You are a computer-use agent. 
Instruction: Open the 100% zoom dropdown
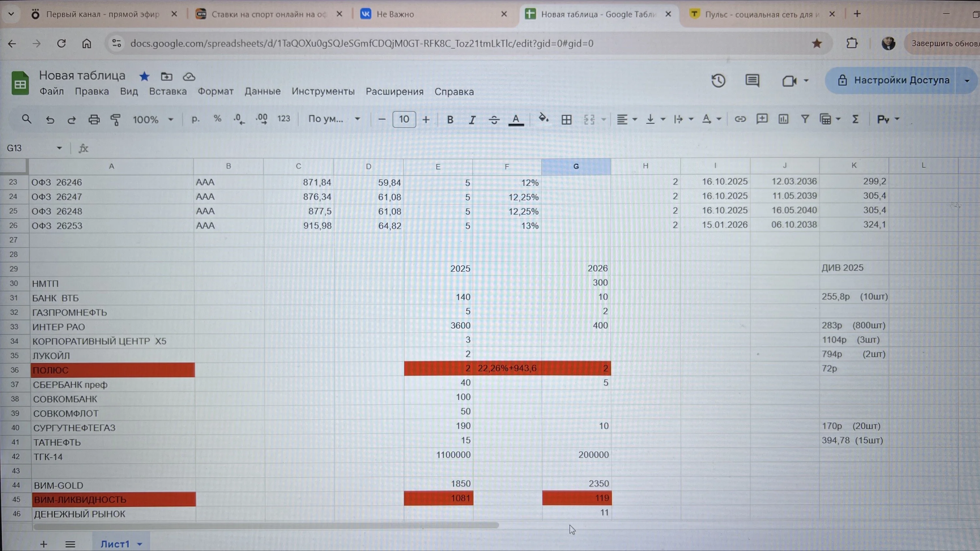153,120
